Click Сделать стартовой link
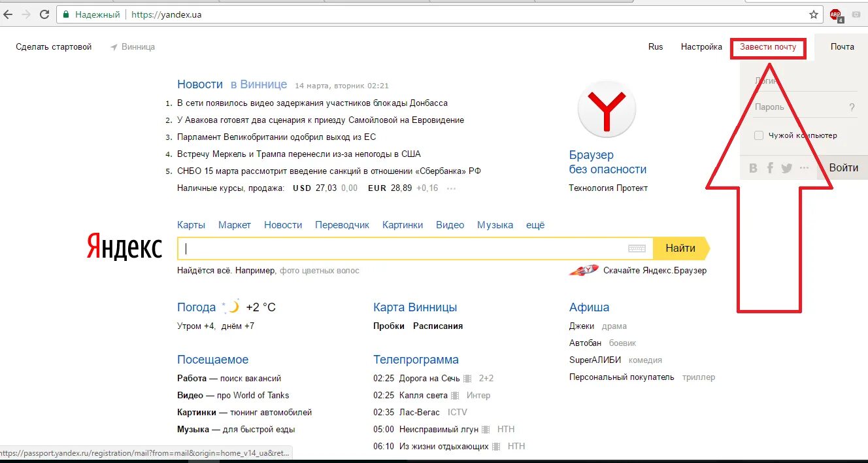 pyautogui.click(x=54, y=47)
